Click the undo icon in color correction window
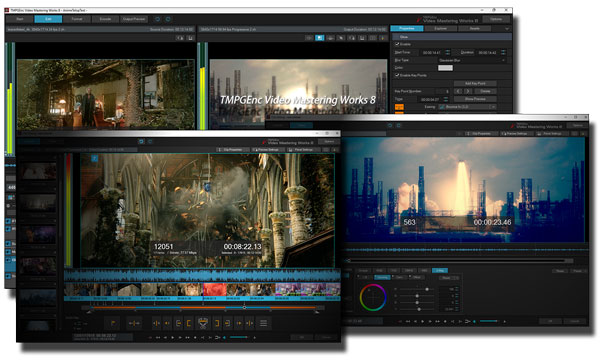 (x=390, y=125)
